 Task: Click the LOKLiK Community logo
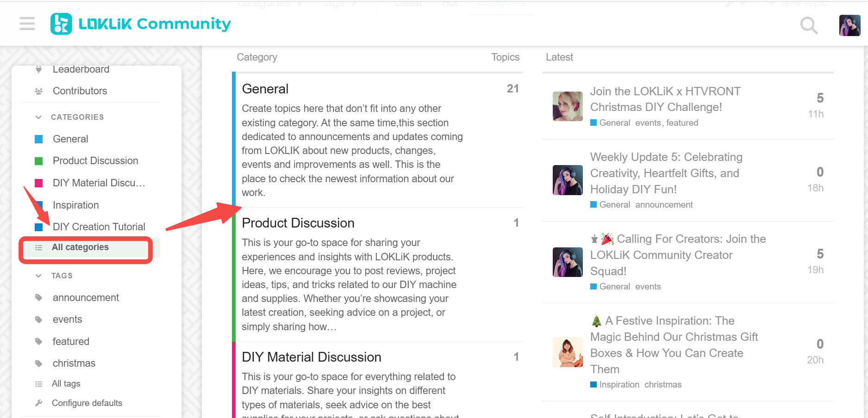140,24
